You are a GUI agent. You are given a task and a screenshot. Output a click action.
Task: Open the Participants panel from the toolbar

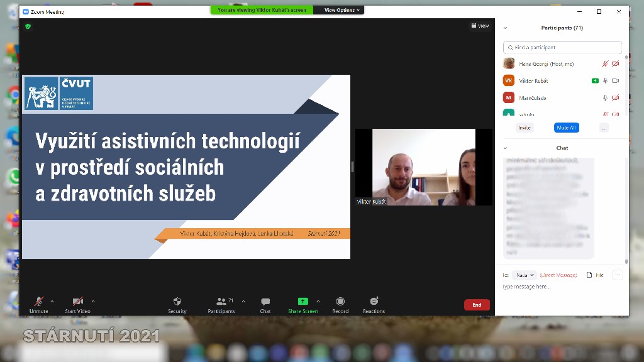pos(221,302)
